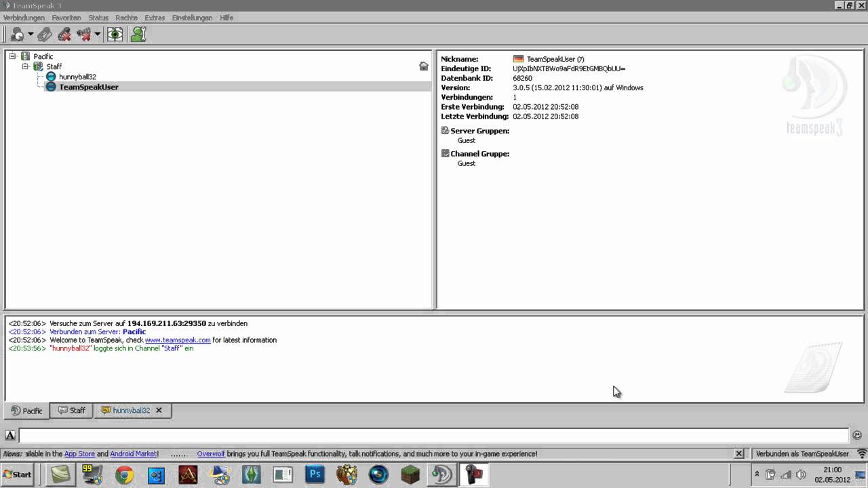Open The Sims taskbar icon
The width and height of the screenshot is (868, 488).
[x=251, y=474]
